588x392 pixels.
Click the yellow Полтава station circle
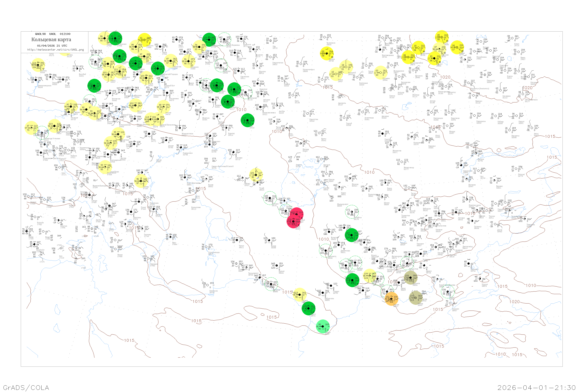coord(38,65)
